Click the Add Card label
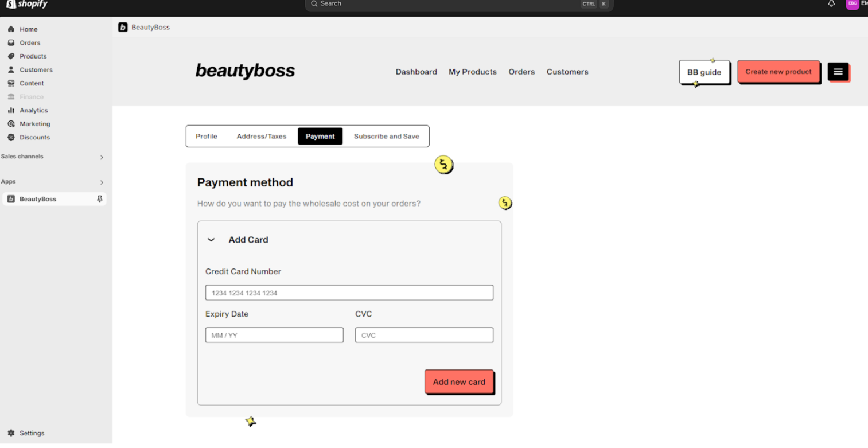 (x=248, y=240)
